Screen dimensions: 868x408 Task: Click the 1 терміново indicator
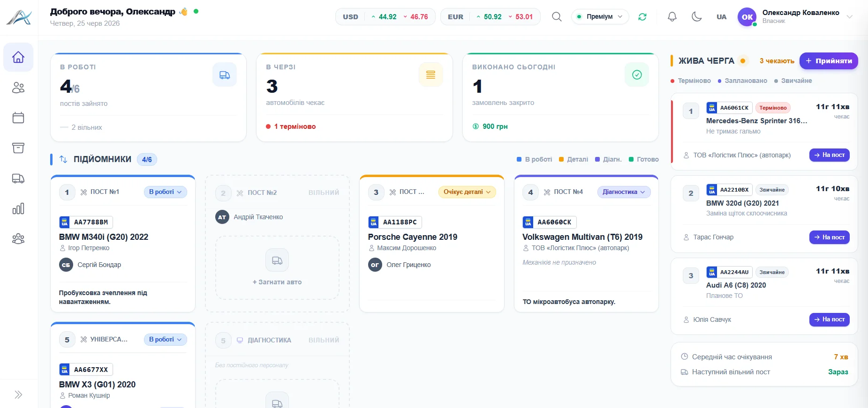[x=291, y=126]
